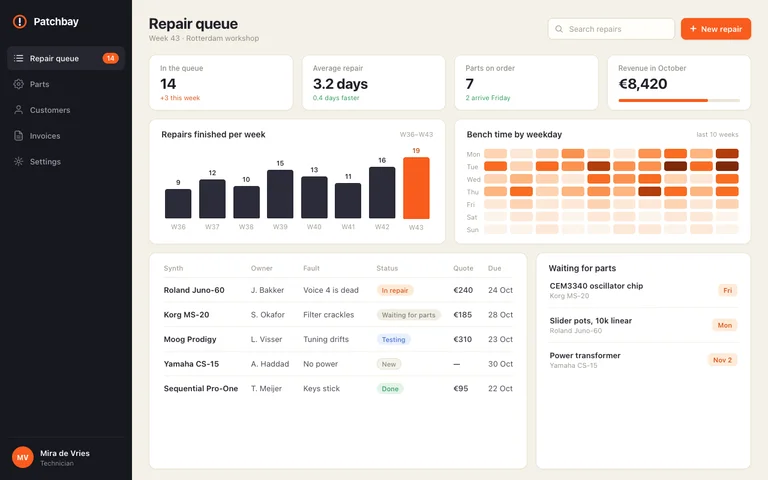Click the Voice 4 is dead fault
This screenshot has width=768, height=480.
[x=331, y=290]
